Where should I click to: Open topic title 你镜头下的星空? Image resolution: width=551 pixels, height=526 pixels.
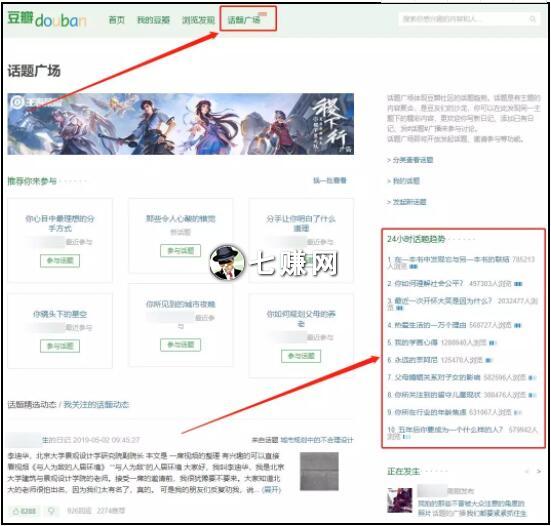60,314
